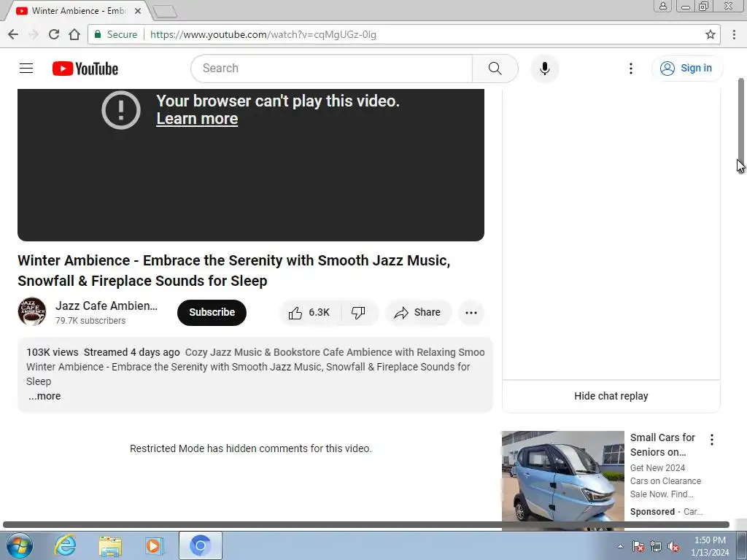Open more actions ellipsis beside Share
Image resolution: width=747 pixels, height=560 pixels.
[471, 313]
